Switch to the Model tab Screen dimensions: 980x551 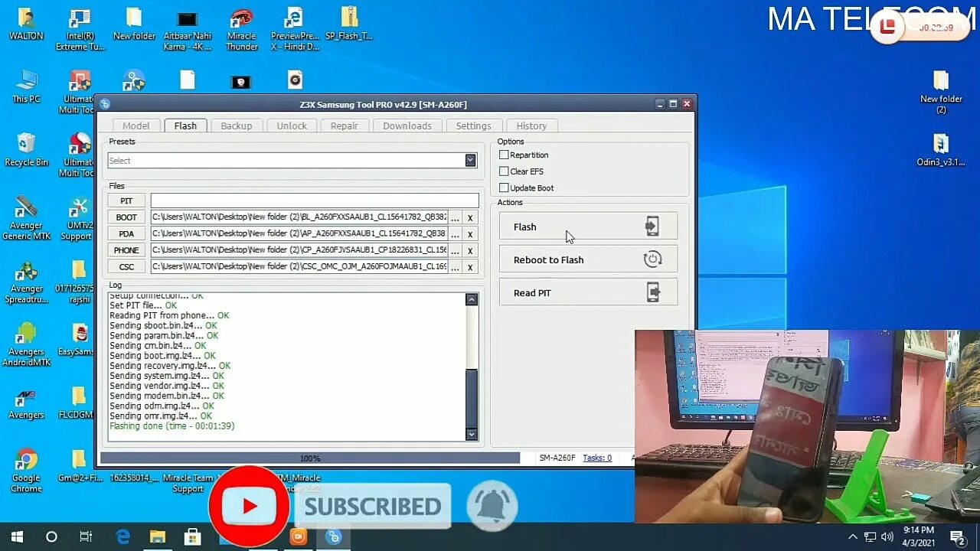click(136, 126)
